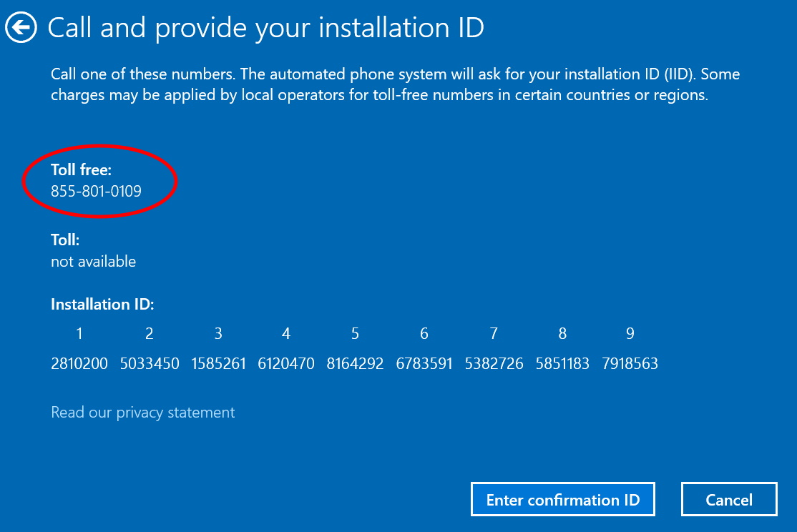Click installation ID block 8164292
Viewport: 797px width, 532px height.
[355, 363]
